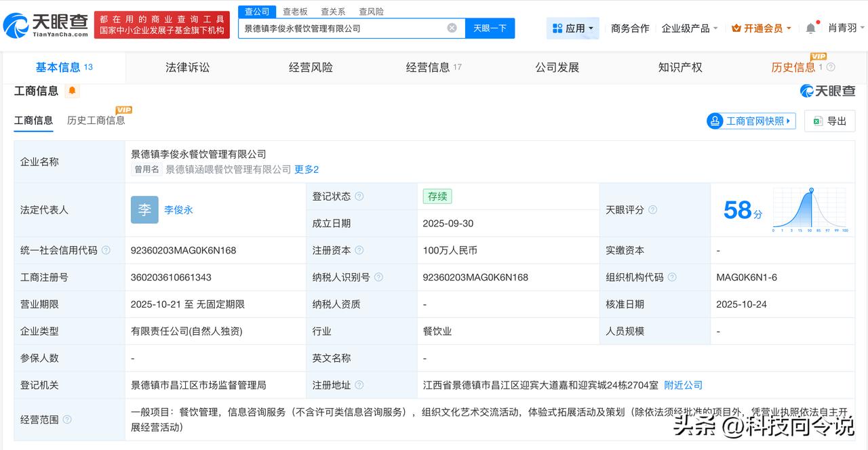Image resolution: width=868 pixels, height=450 pixels.
Task: Click the 应用 grid icon
Action: point(557,28)
